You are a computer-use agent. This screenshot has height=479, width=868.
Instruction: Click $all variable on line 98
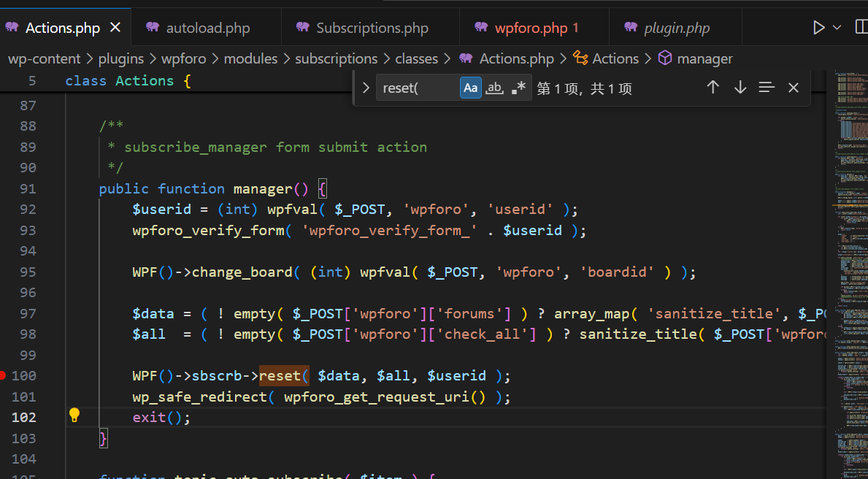point(149,334)
